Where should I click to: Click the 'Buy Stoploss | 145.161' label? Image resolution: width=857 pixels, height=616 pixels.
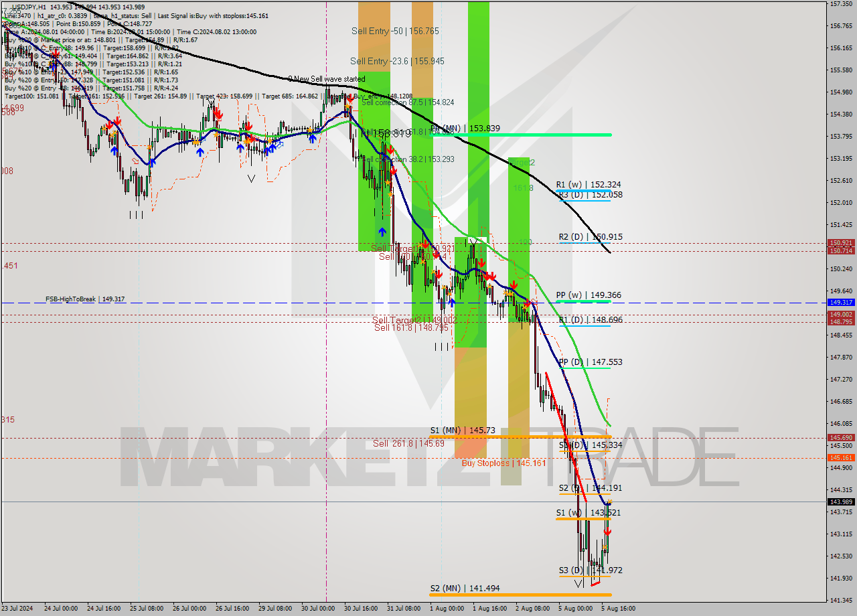(503, 463)
